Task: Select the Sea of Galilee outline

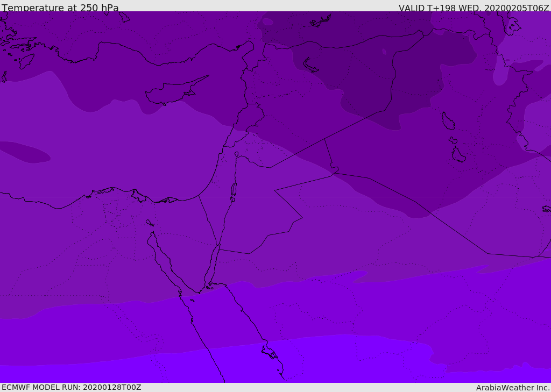Action: coord(236,154)
